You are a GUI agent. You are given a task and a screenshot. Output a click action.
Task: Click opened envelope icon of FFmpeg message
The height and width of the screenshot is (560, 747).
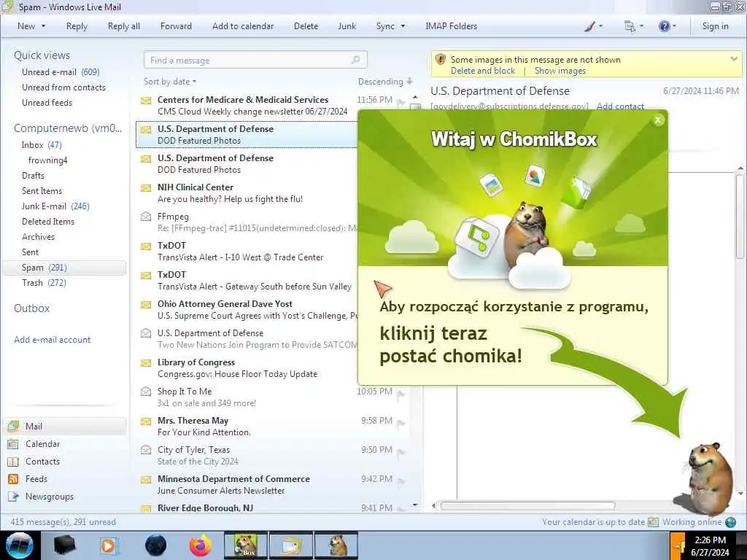pyautogui.click(x=146, y=217)
